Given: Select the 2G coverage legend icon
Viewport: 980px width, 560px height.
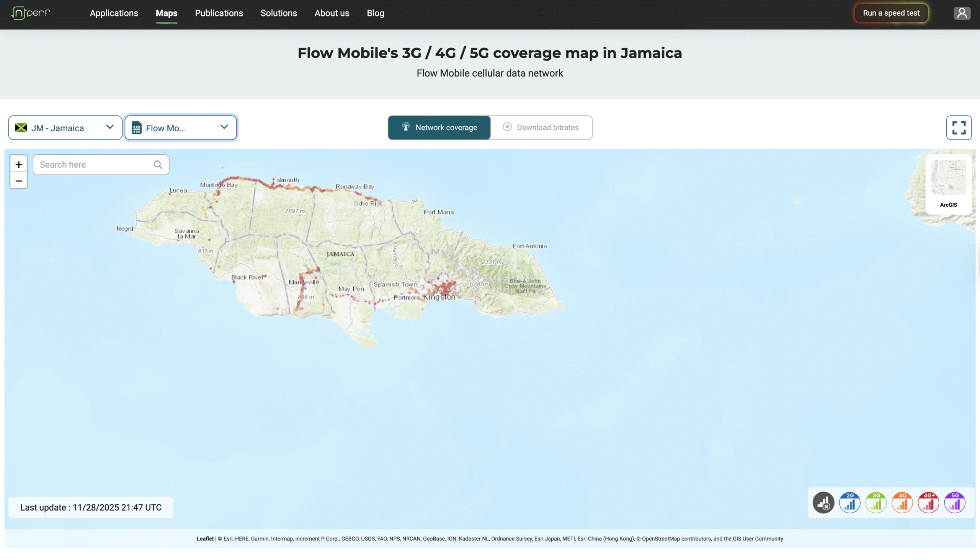Looking at the screenshot, I should [850, 502].
